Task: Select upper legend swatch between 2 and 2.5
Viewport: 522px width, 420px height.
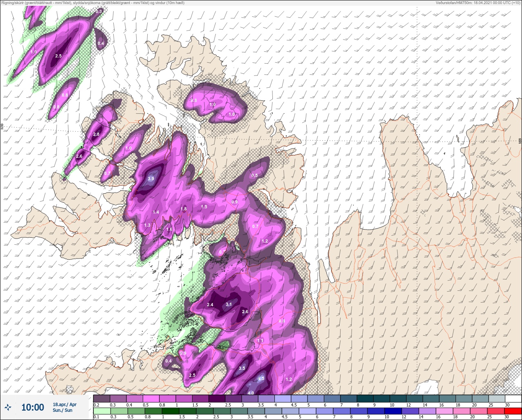Action: coord(217,398)
